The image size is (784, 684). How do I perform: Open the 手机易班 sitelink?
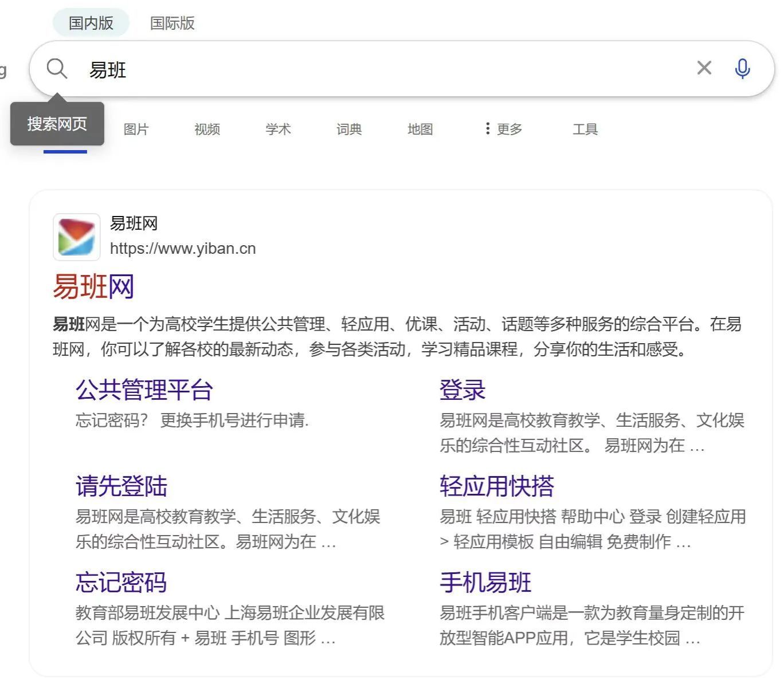point(485,583)
